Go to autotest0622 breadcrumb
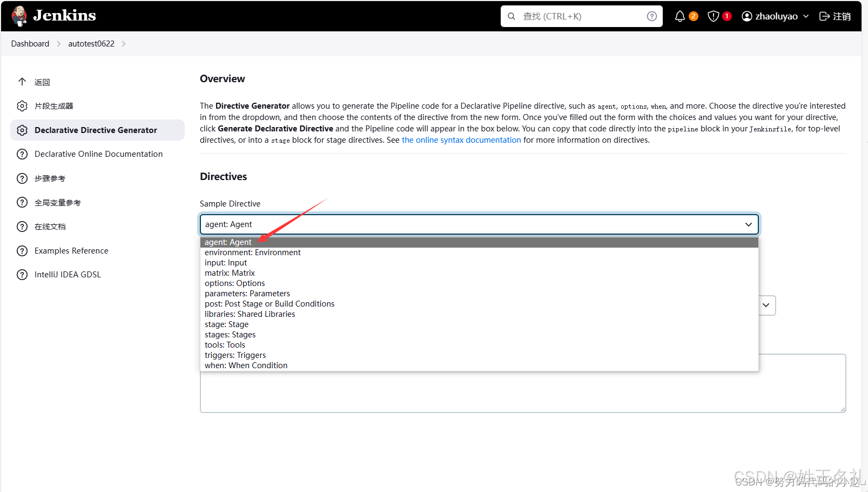This screenshot has width=868, height=492. pyautogui.click(x=91, y=44)
